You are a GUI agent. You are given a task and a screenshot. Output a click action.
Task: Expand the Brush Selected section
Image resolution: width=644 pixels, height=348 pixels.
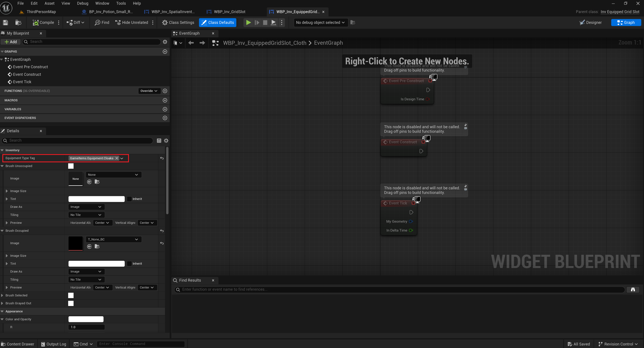2,295
